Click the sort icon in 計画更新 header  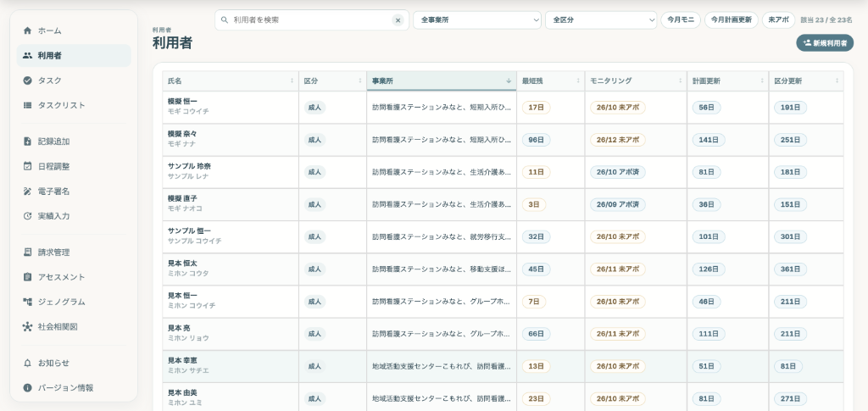[762, 81]
